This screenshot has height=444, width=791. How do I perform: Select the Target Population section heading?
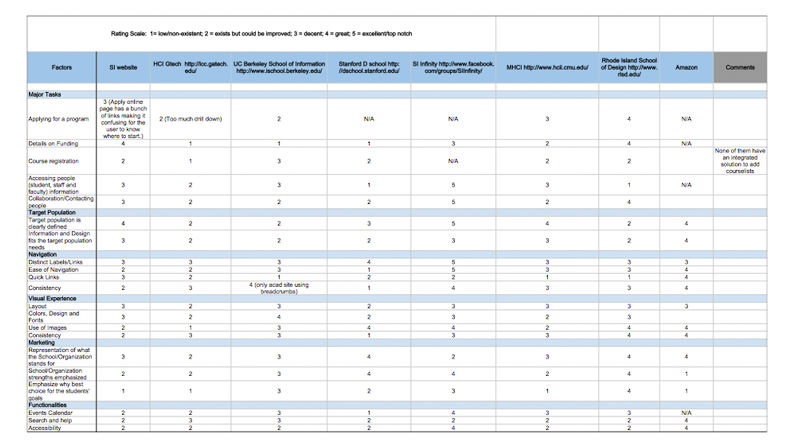52,212
